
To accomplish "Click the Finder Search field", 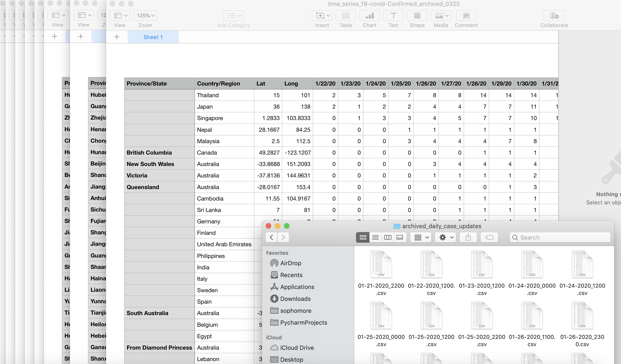I will click(x=560, y=237).
